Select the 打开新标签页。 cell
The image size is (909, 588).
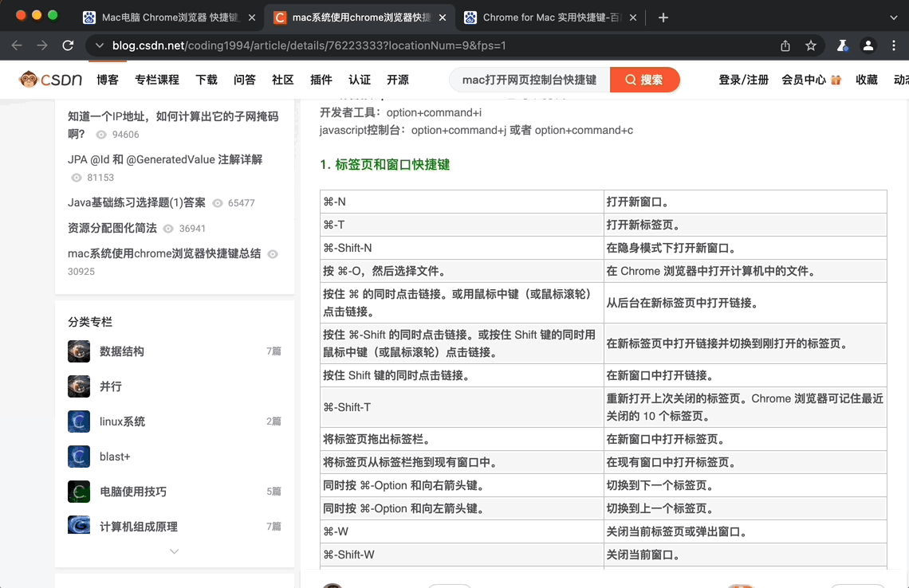coord(745,225)
